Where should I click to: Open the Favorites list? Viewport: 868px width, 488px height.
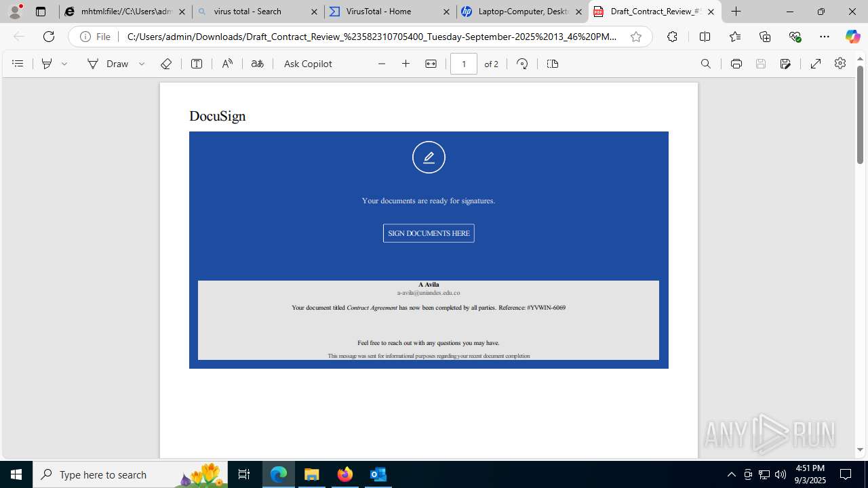pos(735,37)
